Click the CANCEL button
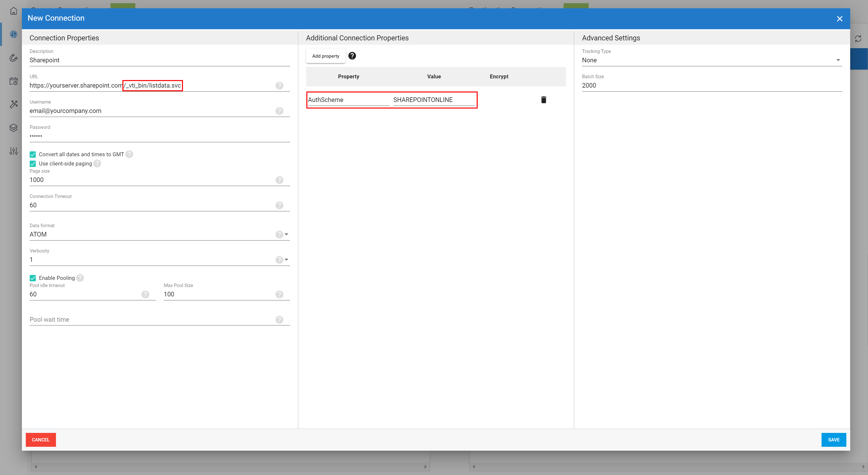This screenshot has width=868, height=475. [x=40, y=440]
